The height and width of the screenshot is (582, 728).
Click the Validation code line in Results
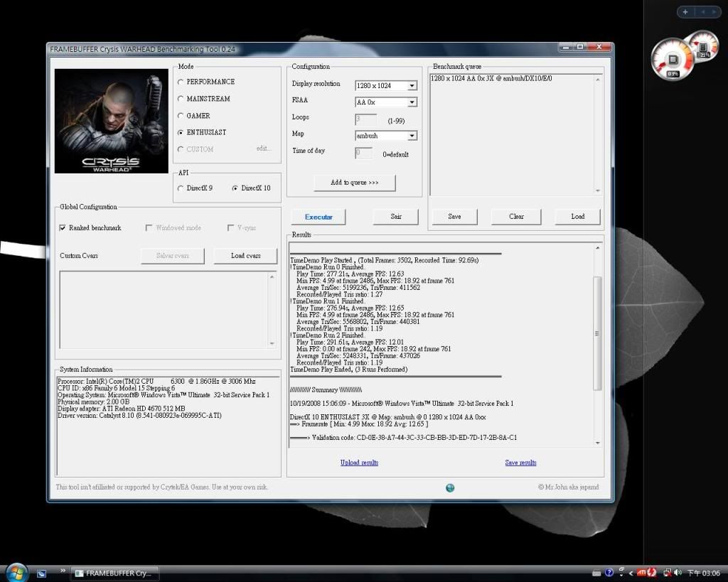(x=404, y=437)
